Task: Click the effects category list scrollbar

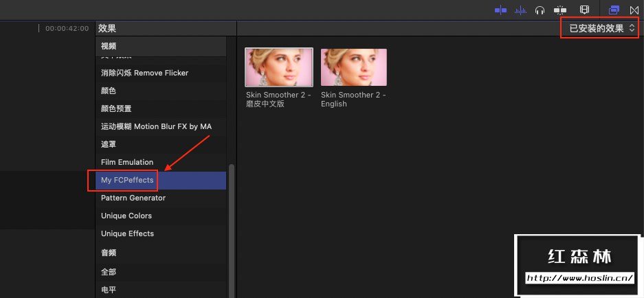Action: pos(231,230)
